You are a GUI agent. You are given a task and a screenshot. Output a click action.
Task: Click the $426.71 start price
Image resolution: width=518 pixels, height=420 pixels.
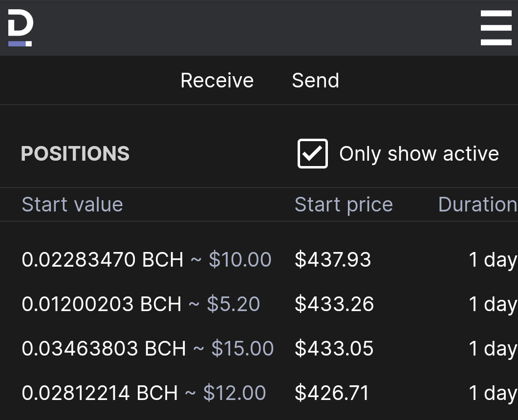point(332,393)
